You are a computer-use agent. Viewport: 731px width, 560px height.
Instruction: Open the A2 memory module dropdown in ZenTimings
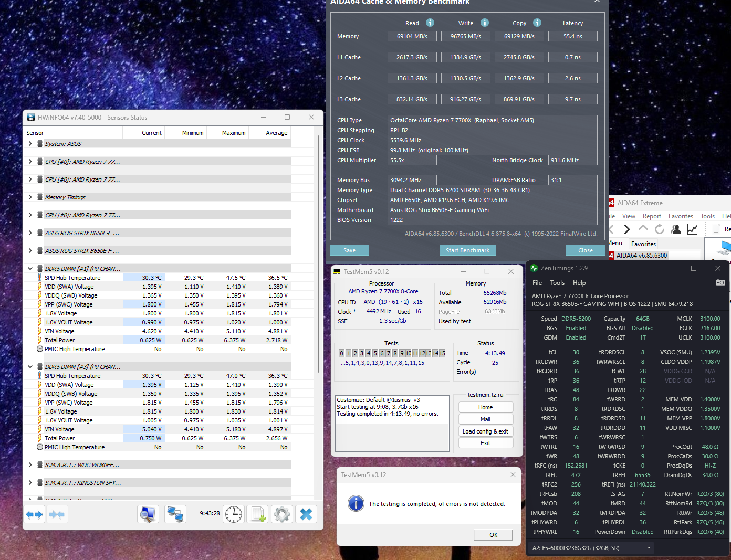(x=591, y=548)
